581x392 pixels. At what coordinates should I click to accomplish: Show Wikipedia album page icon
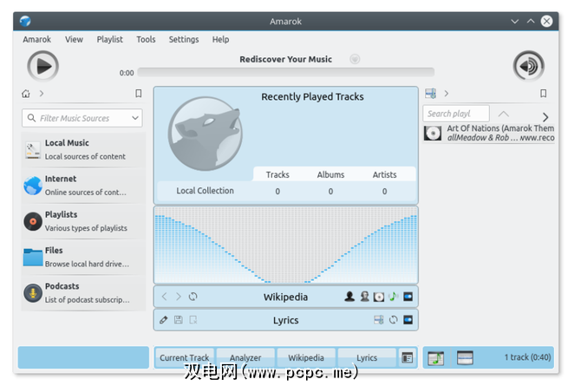coord(379,297)
